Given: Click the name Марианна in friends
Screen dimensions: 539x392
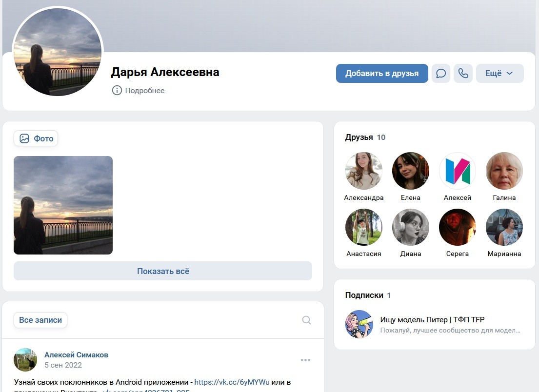Looking at the screenshot, I should pyautogui.click(x=504, y=254).
